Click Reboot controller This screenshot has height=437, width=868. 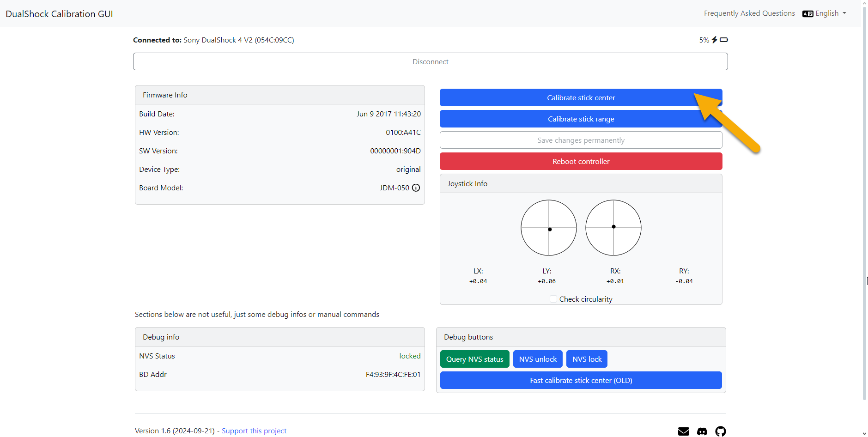click(581, 161)
